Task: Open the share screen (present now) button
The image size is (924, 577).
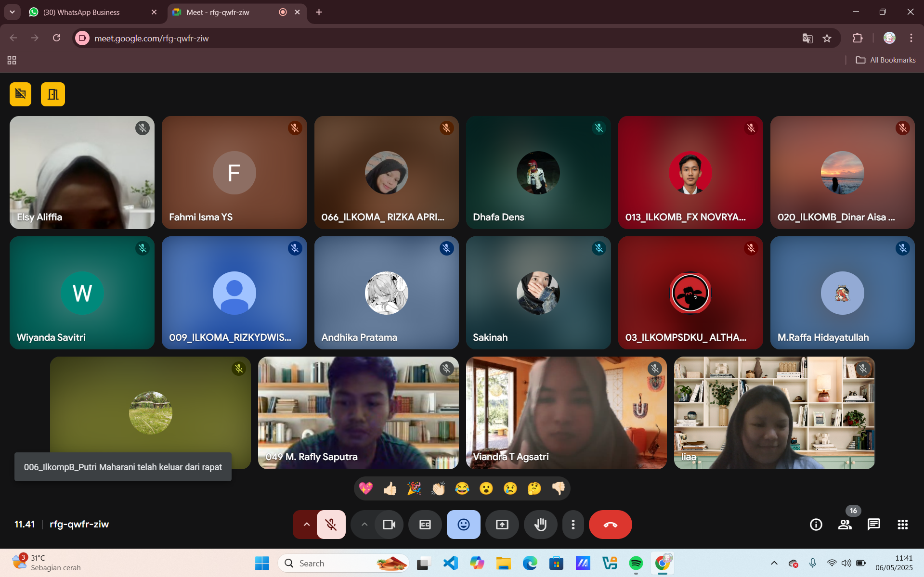Action: click(502, 525)
